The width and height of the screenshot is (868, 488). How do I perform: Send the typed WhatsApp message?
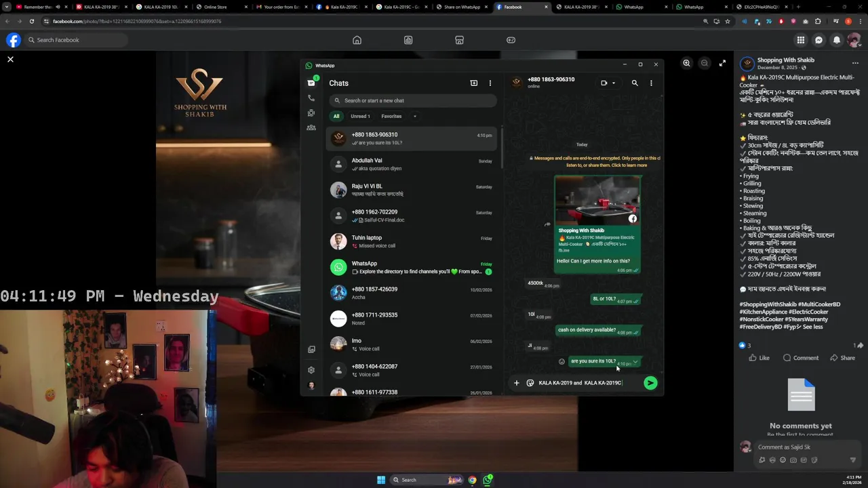click(x=650, y=383)
